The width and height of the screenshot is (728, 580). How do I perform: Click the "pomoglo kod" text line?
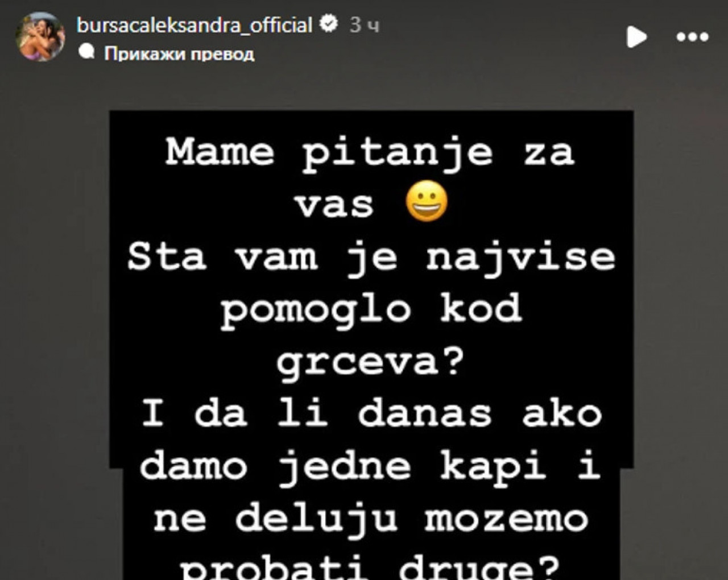tap(371, 310)
